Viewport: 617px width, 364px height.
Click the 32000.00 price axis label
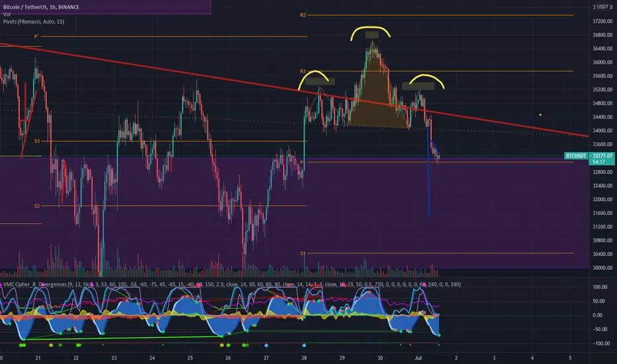click(x=602, y=199)
